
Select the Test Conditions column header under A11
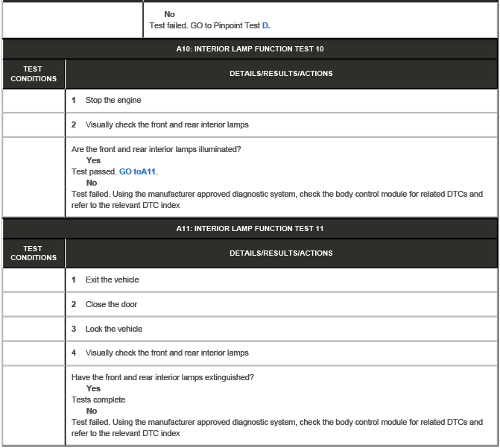click(x=34, y=253)
